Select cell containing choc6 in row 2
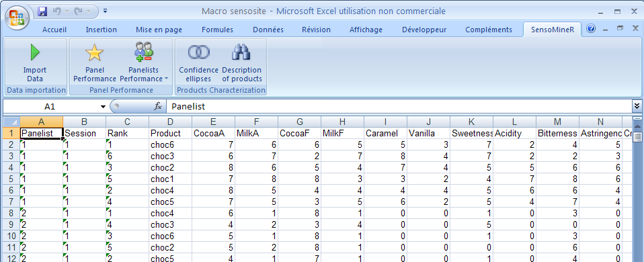The height and width of the screenshot is (262, 644). [x=171, y=144]
